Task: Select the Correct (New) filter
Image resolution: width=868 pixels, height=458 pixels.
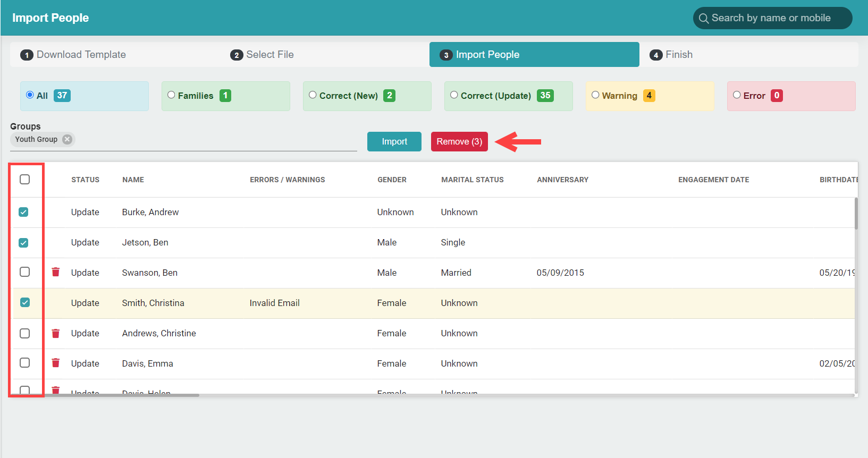Action: [313, 95]
